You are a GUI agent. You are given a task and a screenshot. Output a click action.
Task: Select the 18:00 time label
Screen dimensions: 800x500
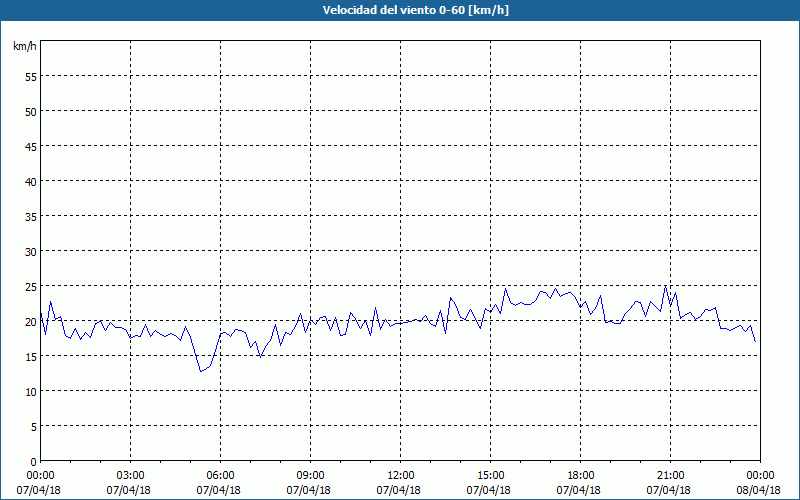(581, 476)
